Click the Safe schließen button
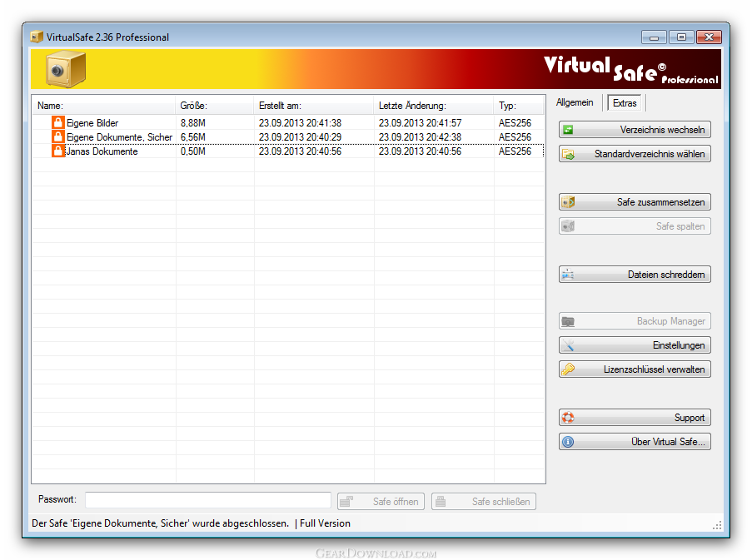The width and height of the screenshot is (752, 560). click(483, 502)
